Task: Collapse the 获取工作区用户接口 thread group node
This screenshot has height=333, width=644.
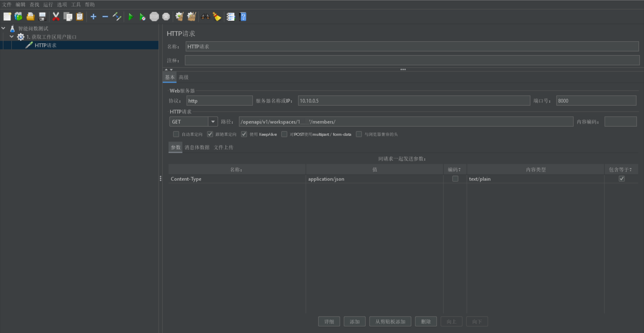Action: click(12, 37)
